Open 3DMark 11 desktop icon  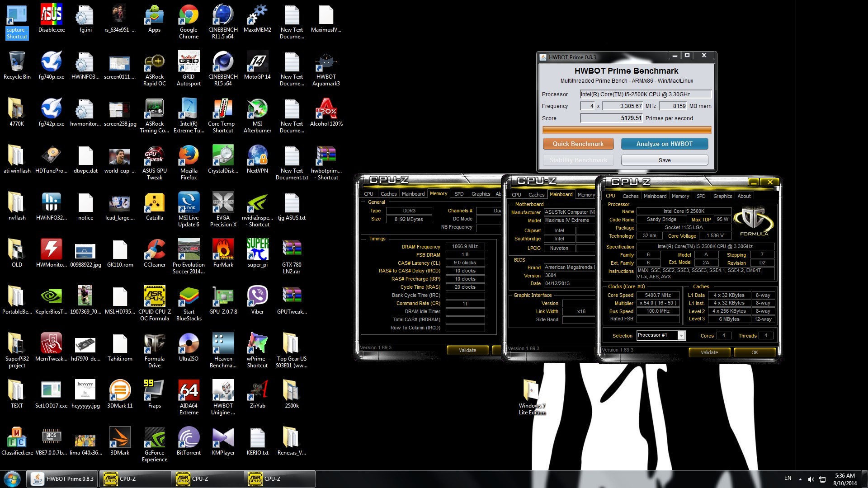[120, 394]
